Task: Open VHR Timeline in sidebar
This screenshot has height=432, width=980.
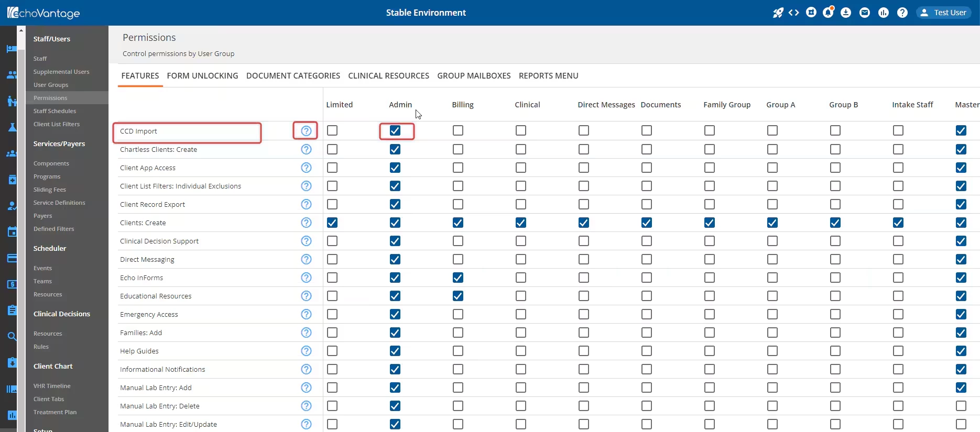Action: (52, 386)
